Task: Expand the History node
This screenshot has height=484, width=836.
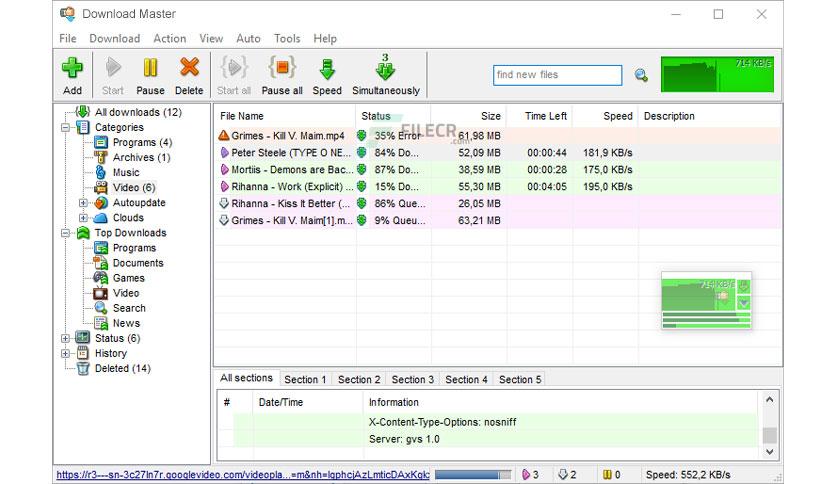Action: [x=65, y=353]
